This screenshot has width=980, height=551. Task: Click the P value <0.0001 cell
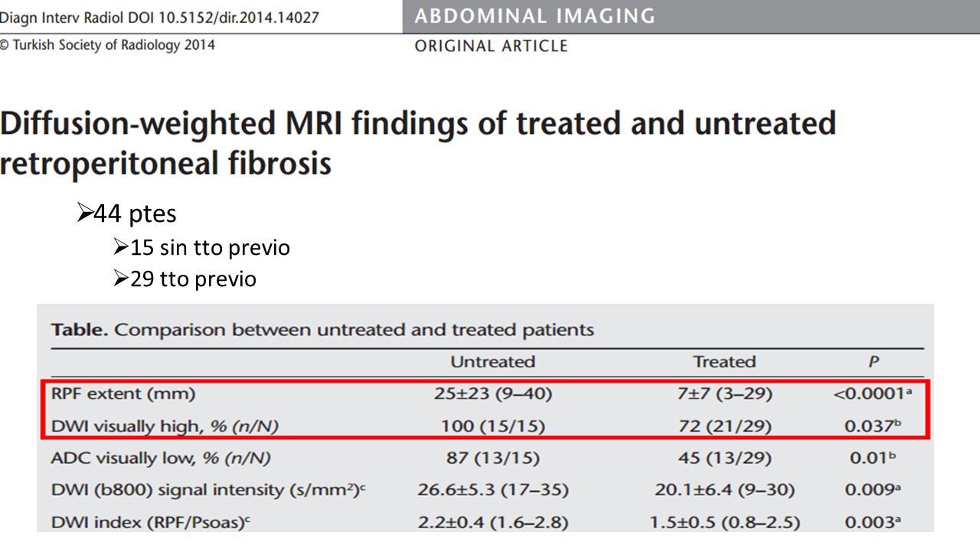pyautogui.click(x=873, y=394)
